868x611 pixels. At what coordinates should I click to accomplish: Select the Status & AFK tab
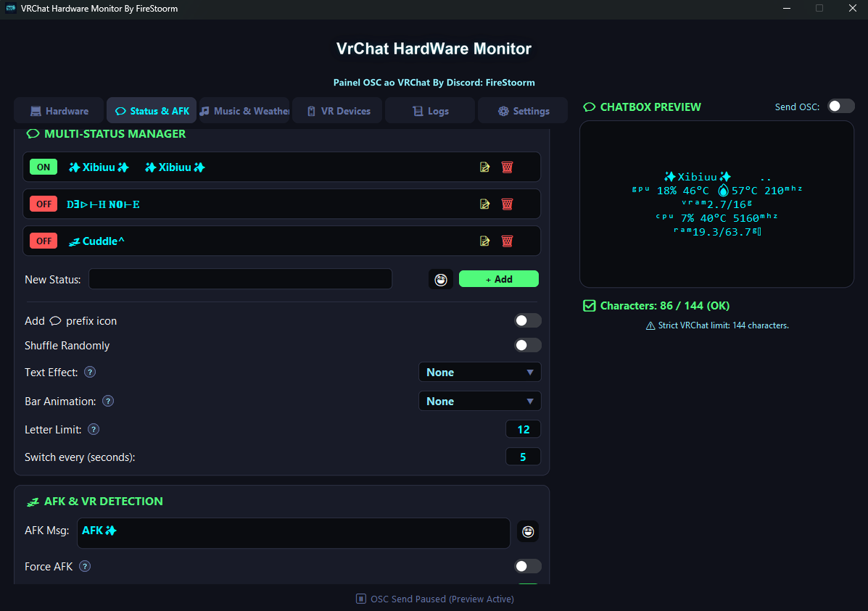[152, 111]
